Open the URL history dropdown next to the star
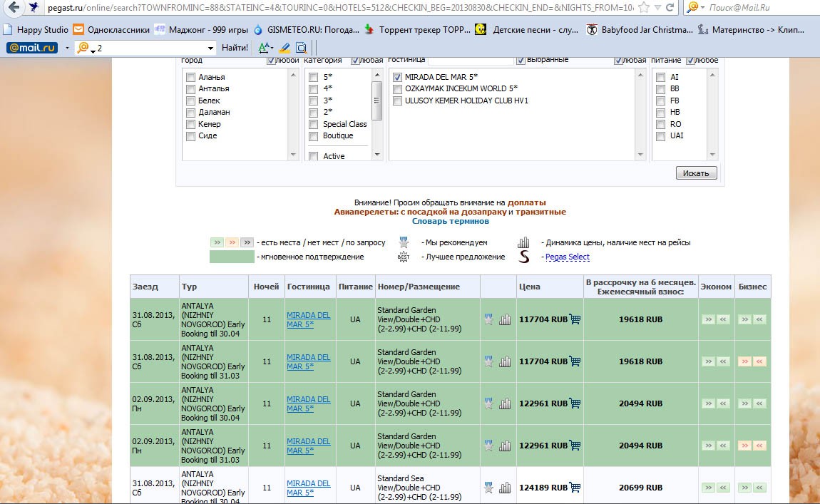820x504 pixels. coord(658,7)
